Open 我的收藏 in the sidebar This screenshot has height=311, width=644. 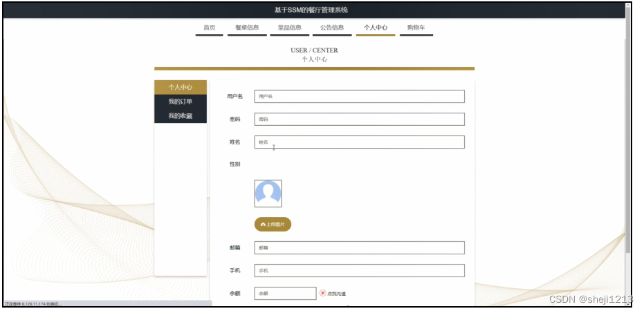click(181, 116)
